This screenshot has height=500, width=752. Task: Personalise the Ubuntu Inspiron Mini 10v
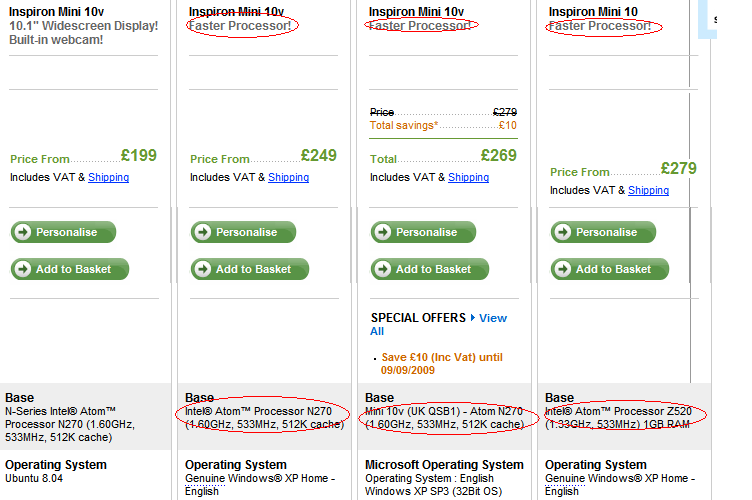[x=63, y=232]
